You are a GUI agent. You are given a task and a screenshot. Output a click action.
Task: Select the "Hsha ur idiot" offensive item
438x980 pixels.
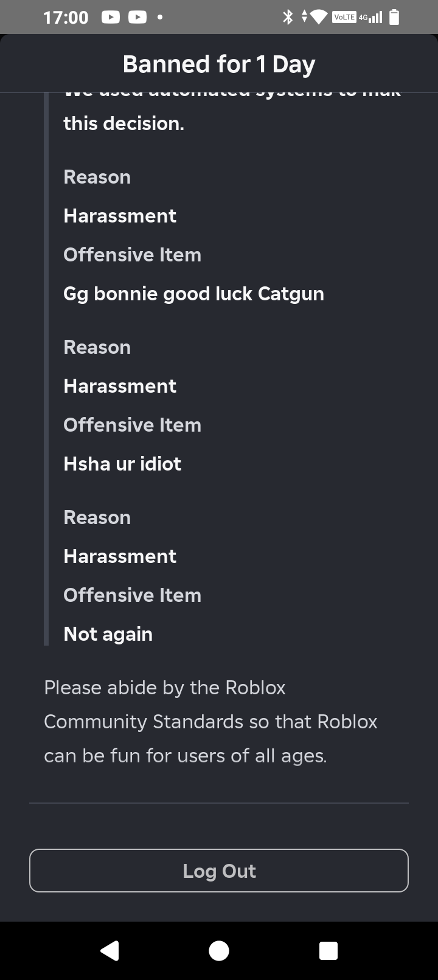click(x=122, y=464)
